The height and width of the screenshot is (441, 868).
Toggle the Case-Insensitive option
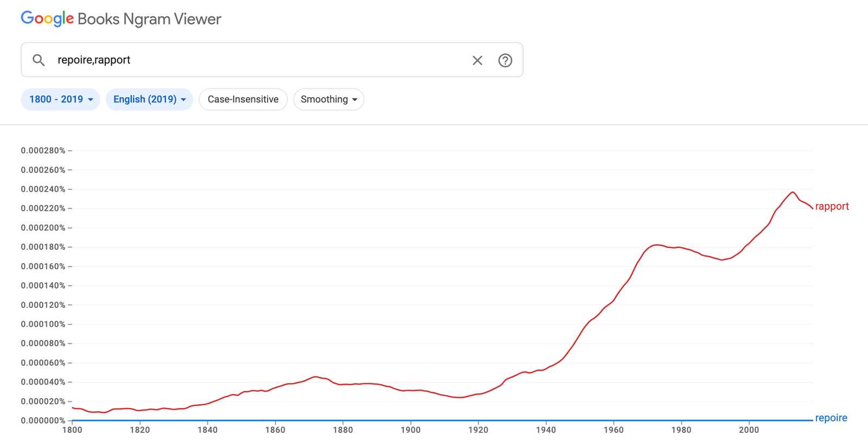(x=243, y=99)
